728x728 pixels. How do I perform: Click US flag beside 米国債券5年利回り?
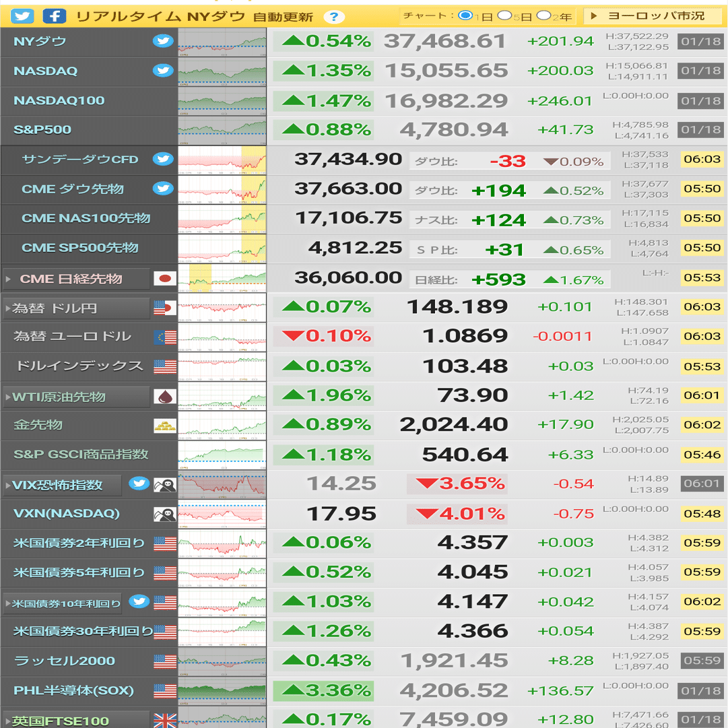(165, 573)
